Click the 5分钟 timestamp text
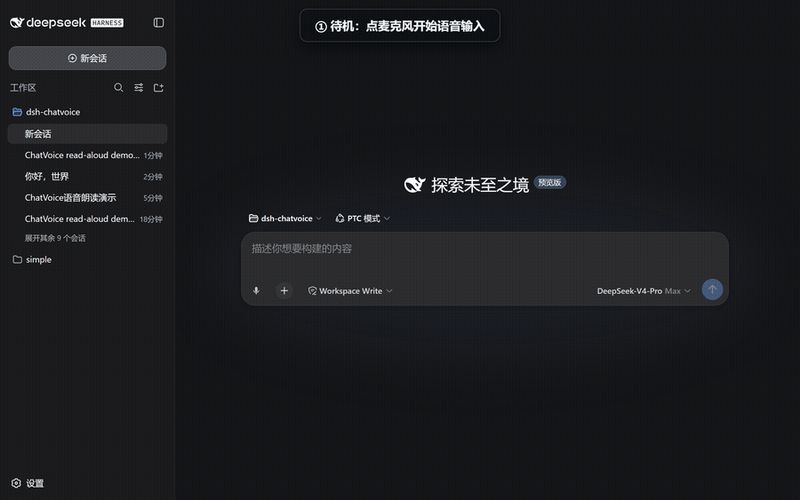 pyautogui.click(x=153, y=198)
